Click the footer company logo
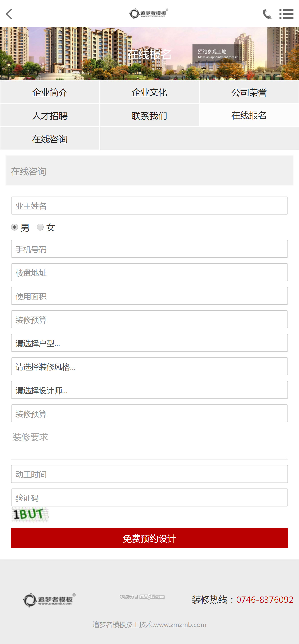This screenshot has width=299, height=644. coord(49,600)
